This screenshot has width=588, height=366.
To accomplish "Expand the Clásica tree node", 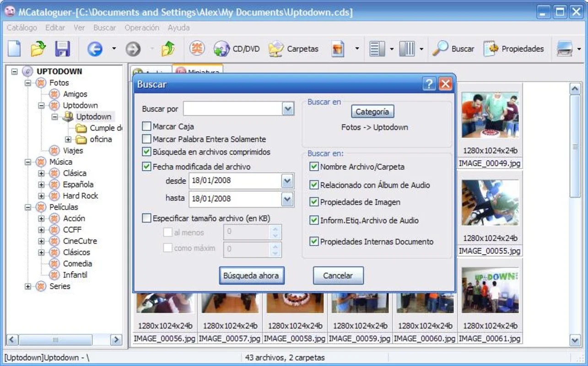I will [x=41, y=173].
